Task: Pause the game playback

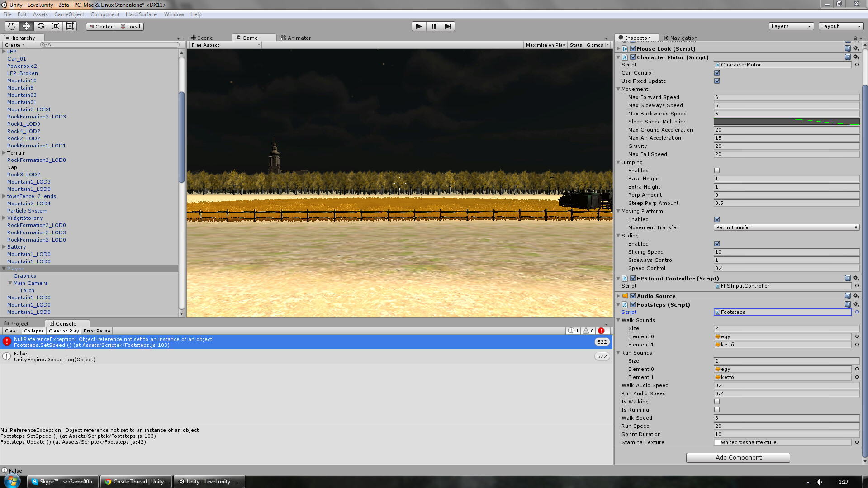Action: coord(433,26)
